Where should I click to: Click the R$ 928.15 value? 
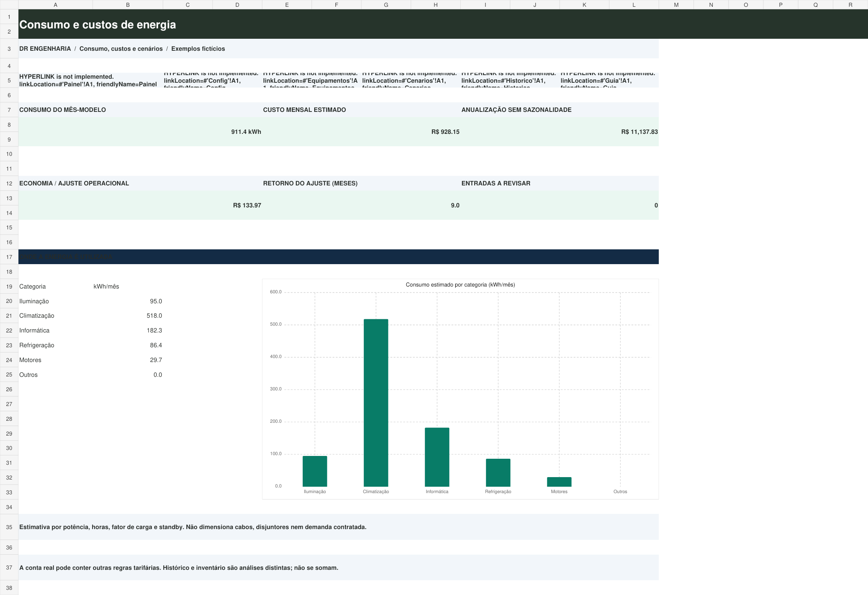445,132
